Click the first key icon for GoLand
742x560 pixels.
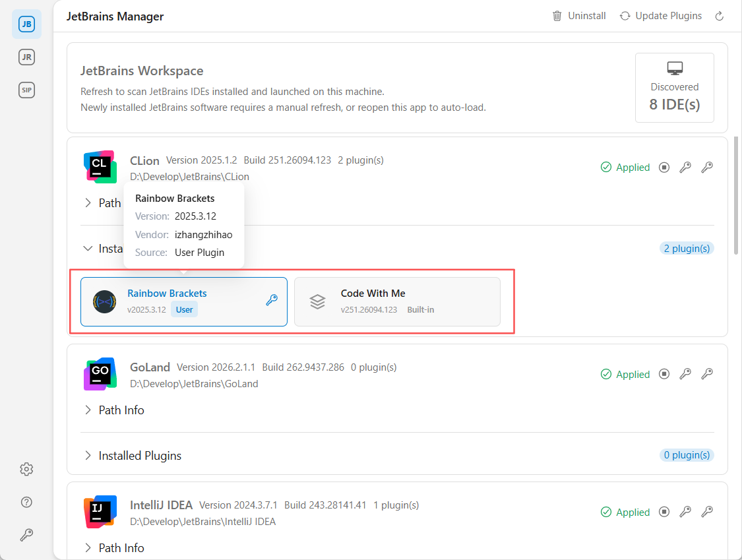(685, 375)
